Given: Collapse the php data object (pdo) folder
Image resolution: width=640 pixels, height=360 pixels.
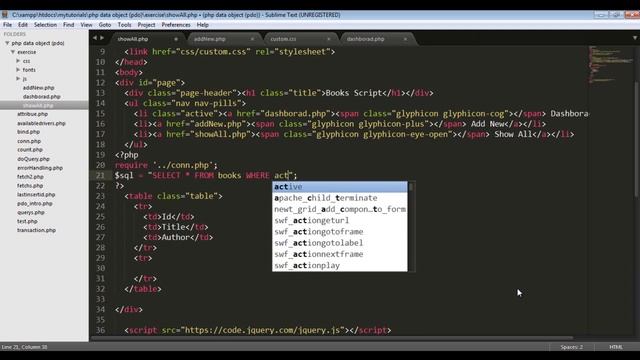Looking at the screenshot, I should 7,43.
